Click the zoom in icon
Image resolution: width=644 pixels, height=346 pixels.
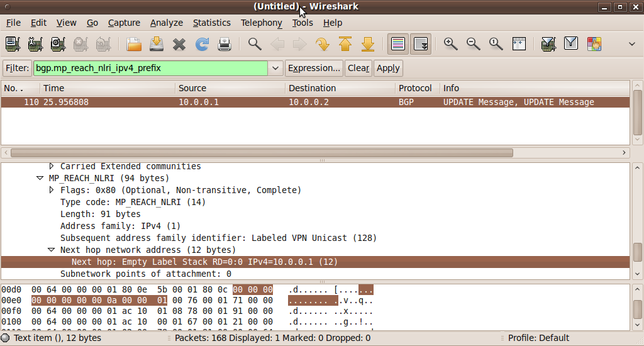click(450, 44)
